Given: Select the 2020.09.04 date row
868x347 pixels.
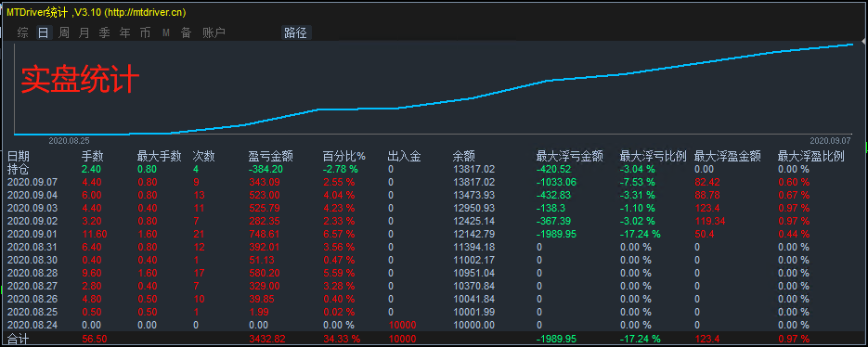Looking at the screenshot, I should [434, 195].
